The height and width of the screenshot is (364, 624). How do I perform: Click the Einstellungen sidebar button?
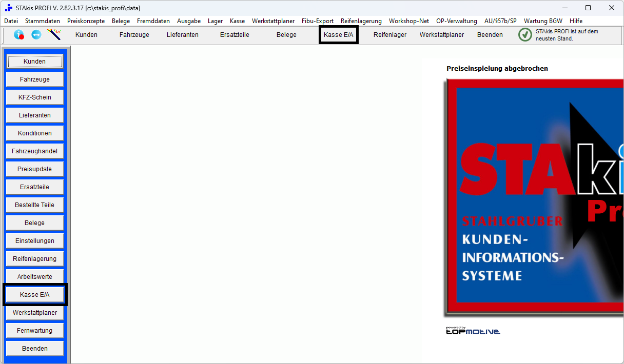click(35, 241)
